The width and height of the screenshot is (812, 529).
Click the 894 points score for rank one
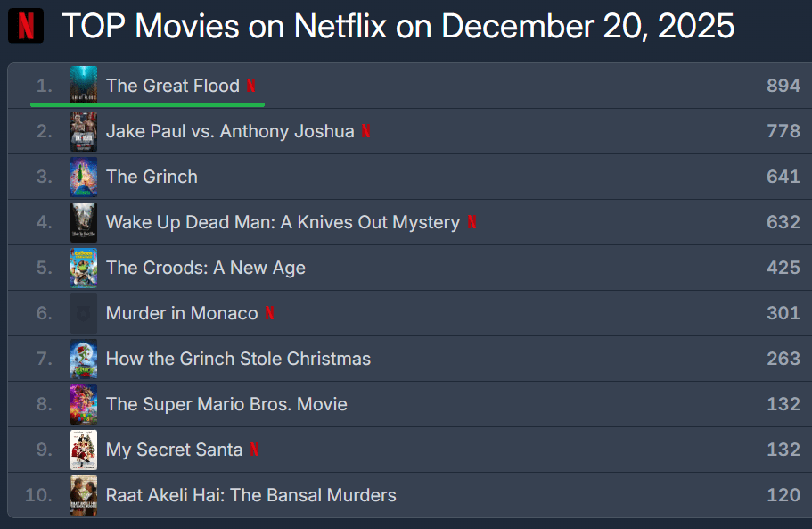point(783,86)
